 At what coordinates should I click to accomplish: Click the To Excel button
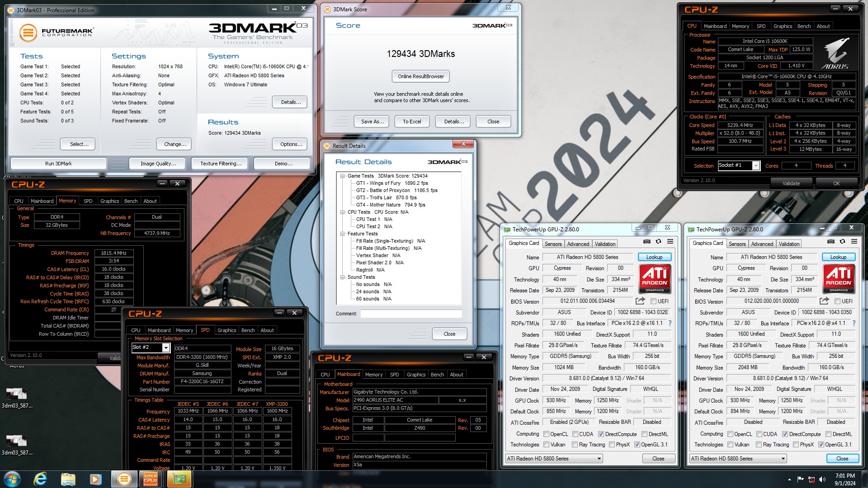pyautogui.click(x=412, y=122)
